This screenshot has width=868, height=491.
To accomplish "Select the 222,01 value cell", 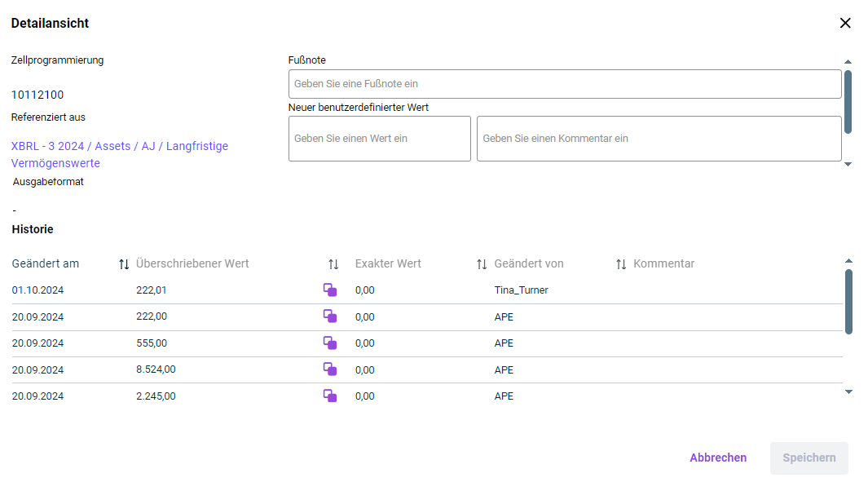I will tap(151, 290).
